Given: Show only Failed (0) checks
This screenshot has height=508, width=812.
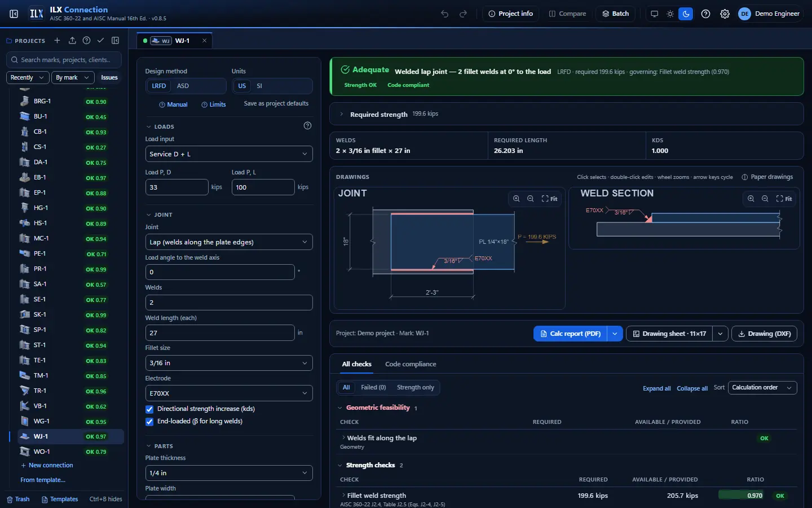Looking at the screenshot, I should coord(373,388).
